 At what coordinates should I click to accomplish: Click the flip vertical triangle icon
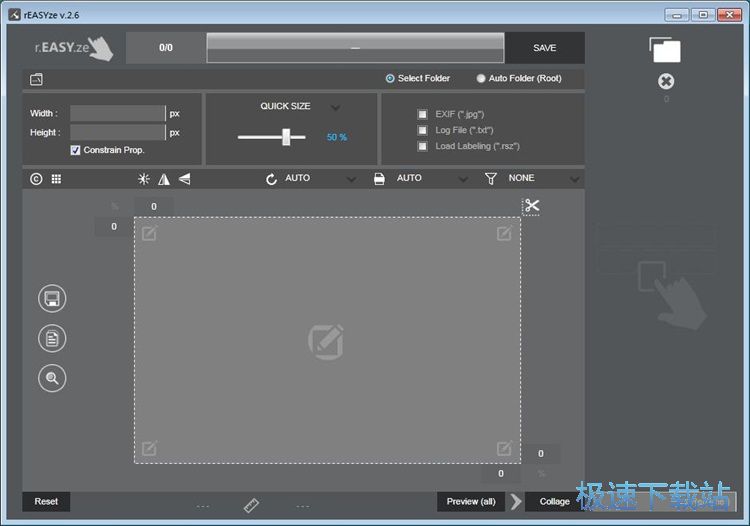185,179
